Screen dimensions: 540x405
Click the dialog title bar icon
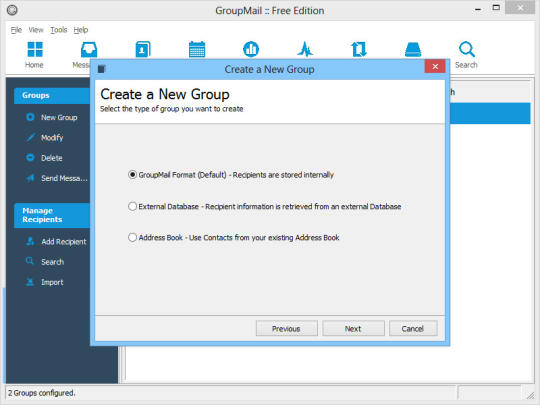click(x=101, y=69)
